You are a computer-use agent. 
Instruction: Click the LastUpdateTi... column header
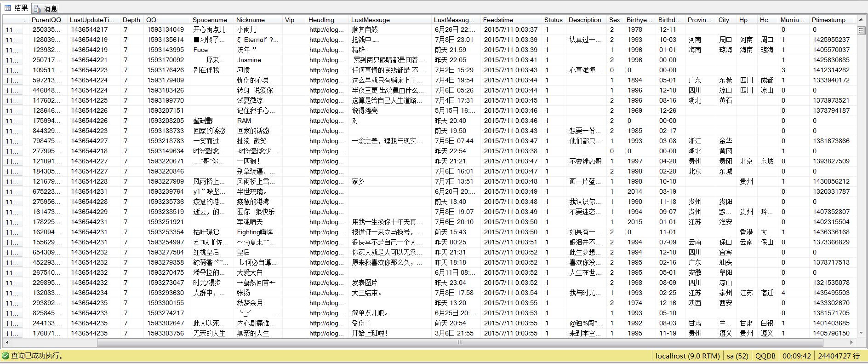click(93, 20)
